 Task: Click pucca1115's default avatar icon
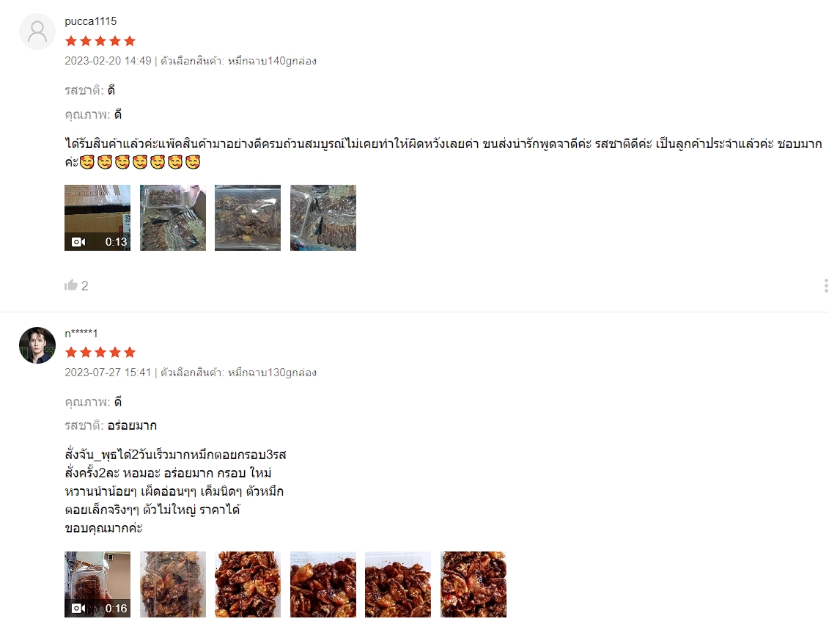tap(37, 32)
